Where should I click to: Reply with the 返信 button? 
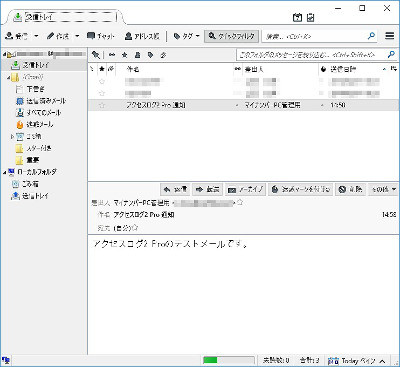[x=175, y=190]
